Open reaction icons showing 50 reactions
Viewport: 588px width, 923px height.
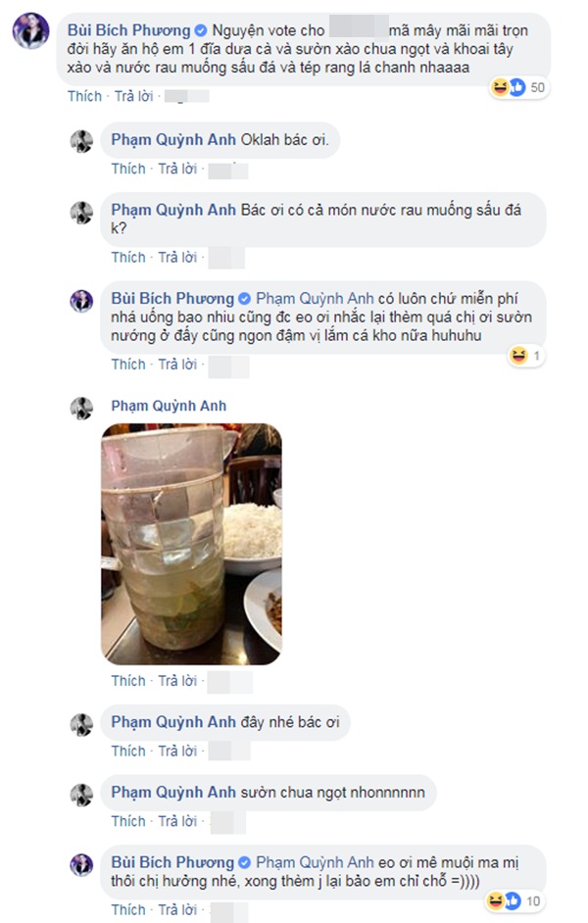509,88
